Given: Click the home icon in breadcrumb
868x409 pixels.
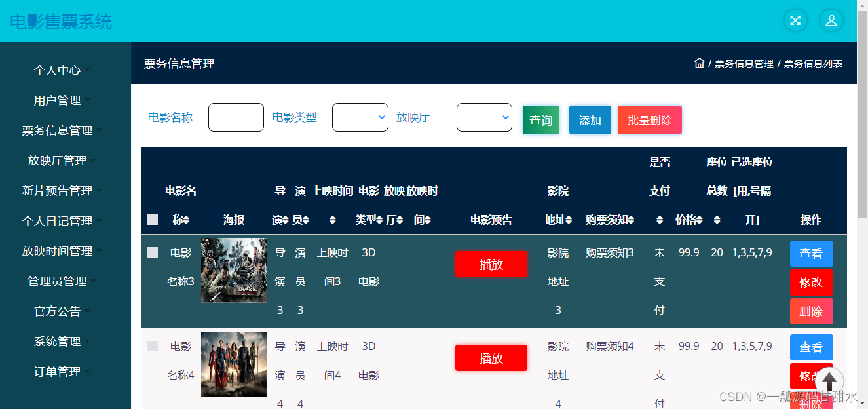Looking at the screenshot, I should [699, 63].
